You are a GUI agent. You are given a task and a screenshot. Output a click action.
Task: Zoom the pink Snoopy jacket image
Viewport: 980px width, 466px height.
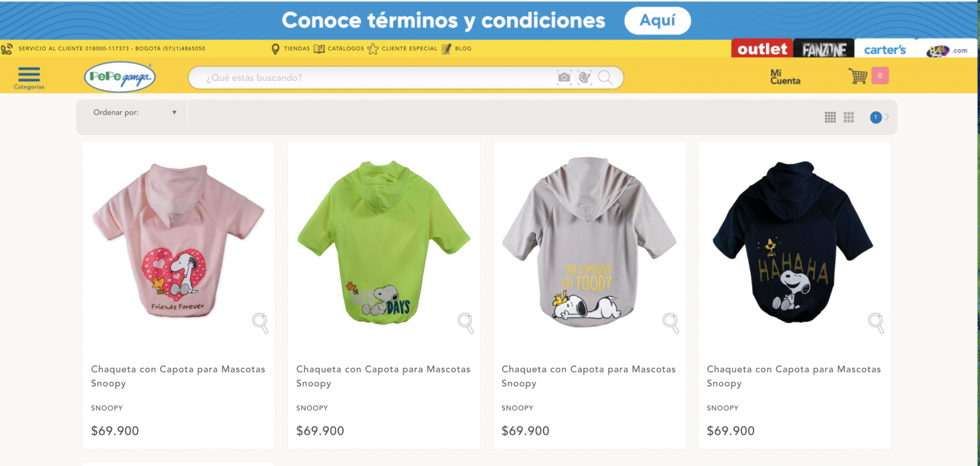260,323
